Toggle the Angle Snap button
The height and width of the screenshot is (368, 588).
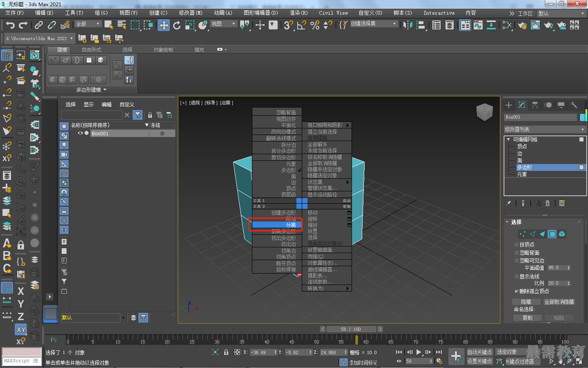point(302,25)
